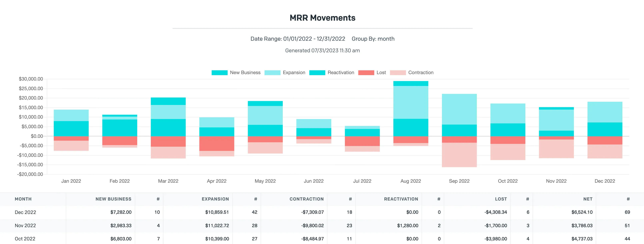Toggle the New Business legend swatch
The height and width of the screenshot is (244, 644).
point(220,73)
